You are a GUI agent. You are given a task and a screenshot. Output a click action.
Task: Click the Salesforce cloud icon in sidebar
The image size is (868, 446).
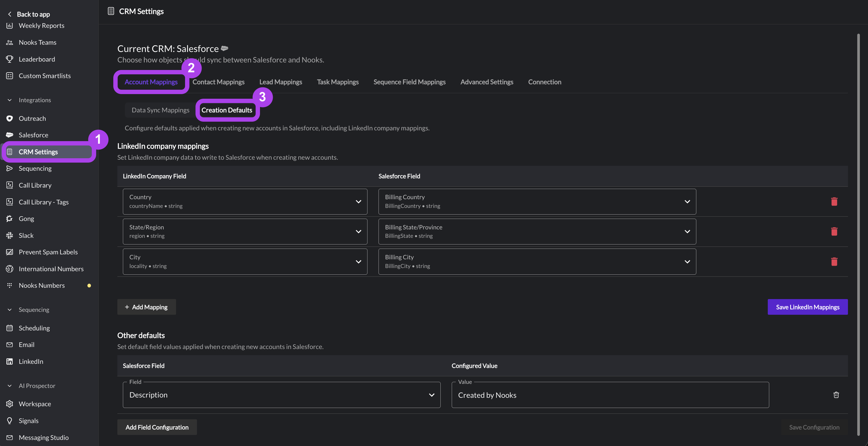pos(9,135)
